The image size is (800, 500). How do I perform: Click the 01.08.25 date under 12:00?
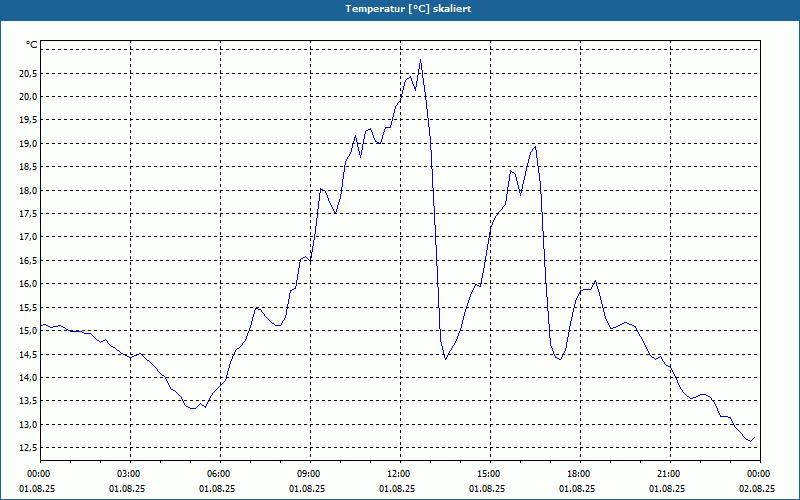pos(397,489)
